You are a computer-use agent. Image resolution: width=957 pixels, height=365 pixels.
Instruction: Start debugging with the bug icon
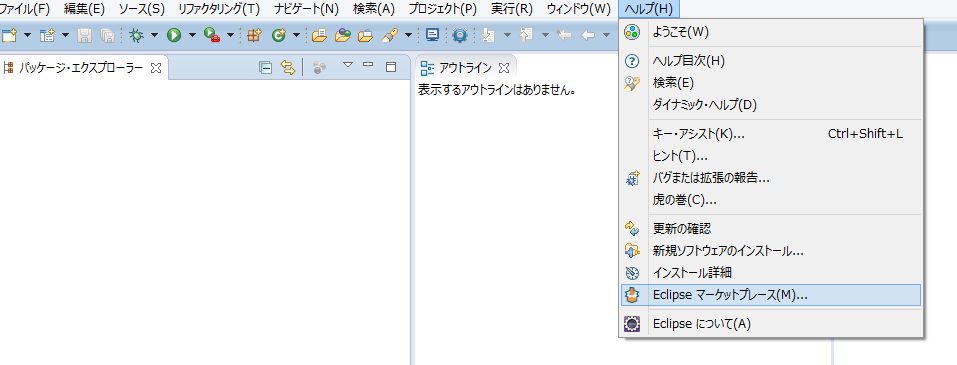137,35
